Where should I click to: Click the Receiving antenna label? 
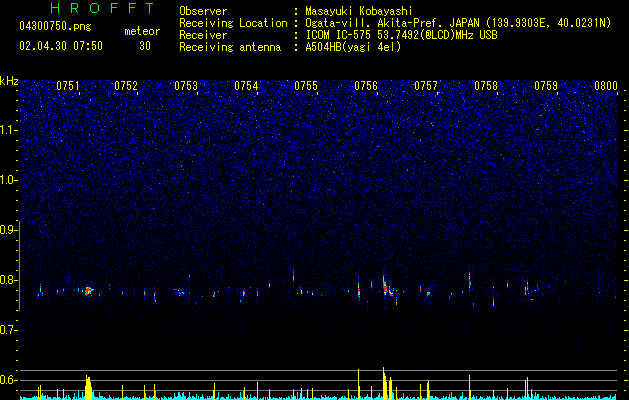[x=230, y=47]
